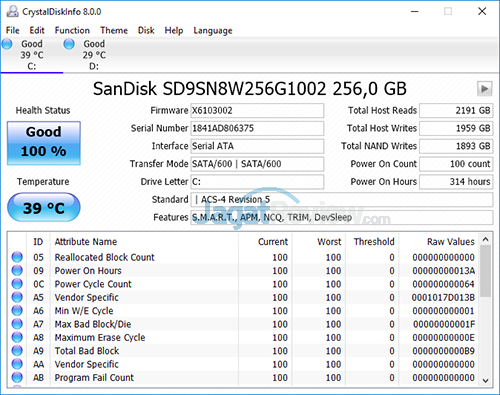
Task: Click raw value 0001017D013B
Action: tap(443, 297)
